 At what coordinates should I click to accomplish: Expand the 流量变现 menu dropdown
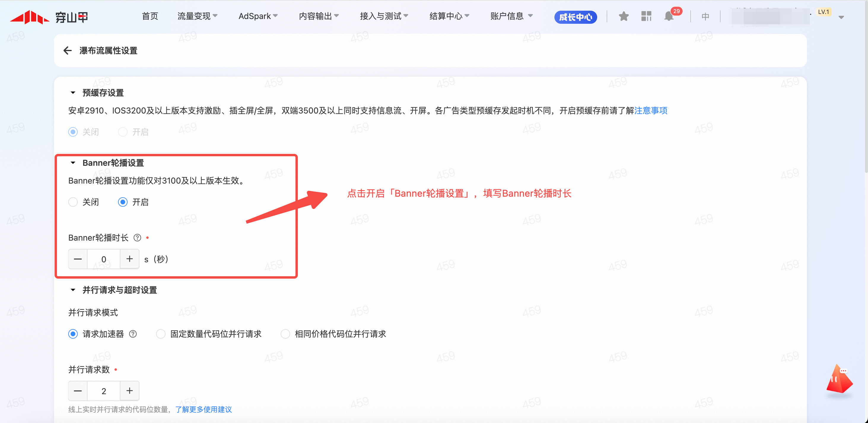[197, 16]
